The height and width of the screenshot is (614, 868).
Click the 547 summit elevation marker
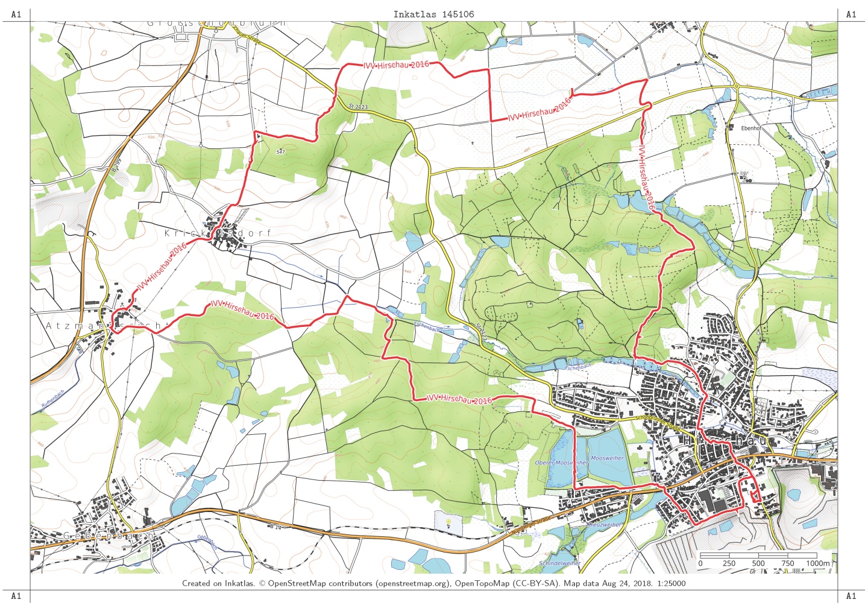pos(280,151)
